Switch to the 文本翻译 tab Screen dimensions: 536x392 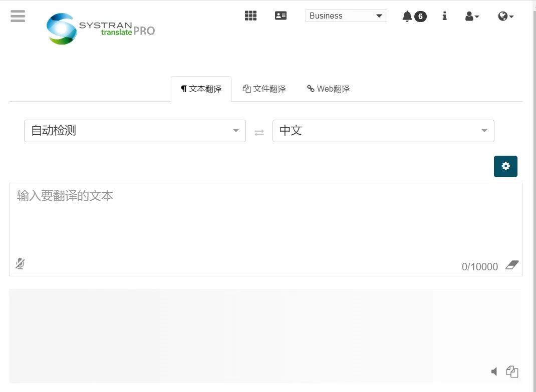tap(201, 89)
